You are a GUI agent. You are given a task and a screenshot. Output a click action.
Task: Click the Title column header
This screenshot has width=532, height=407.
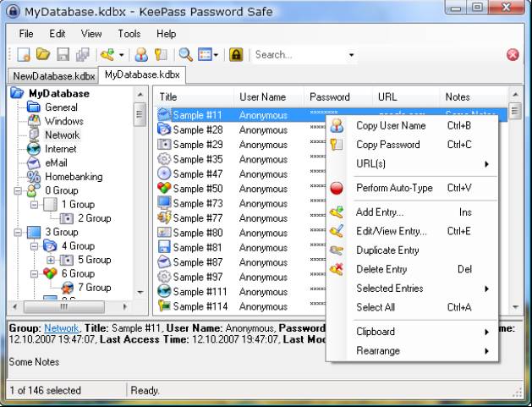click(x=194, y=97)
